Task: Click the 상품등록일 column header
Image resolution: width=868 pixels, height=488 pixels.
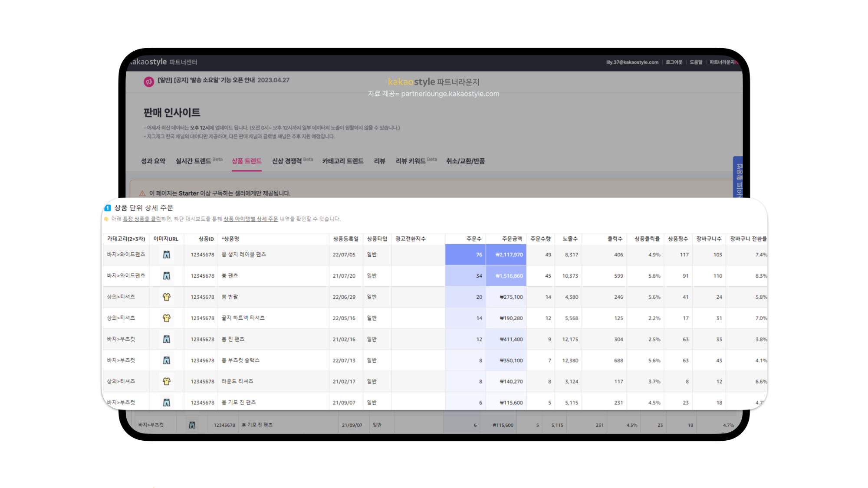Action: point(346,239)
